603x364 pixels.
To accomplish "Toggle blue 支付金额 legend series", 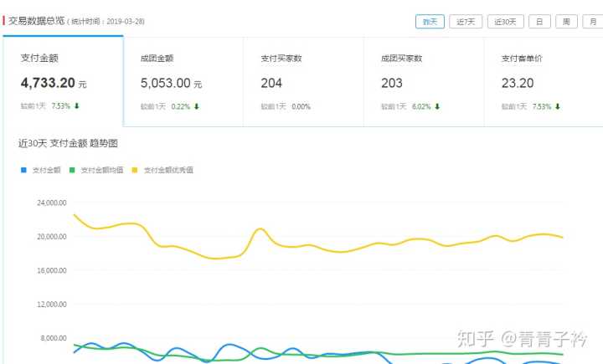I will pyautogui.click(x=41, y=170).
